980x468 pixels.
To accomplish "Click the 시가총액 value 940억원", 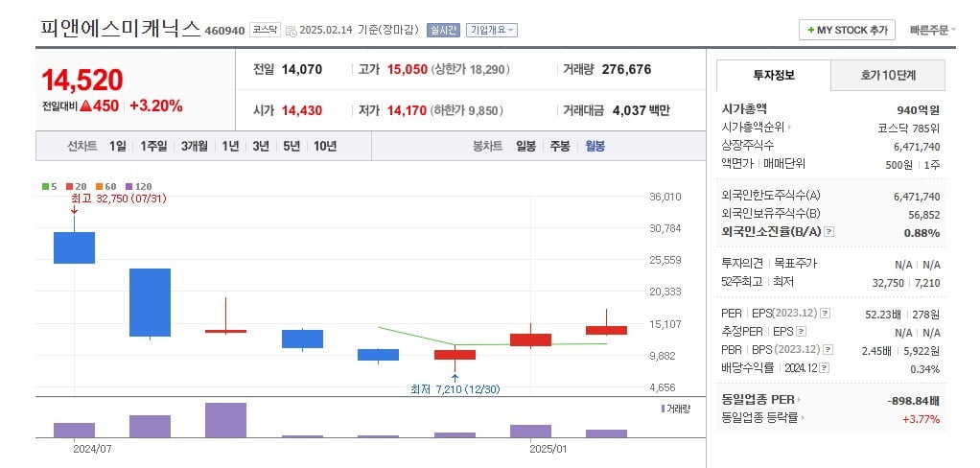I will [918, 110].
